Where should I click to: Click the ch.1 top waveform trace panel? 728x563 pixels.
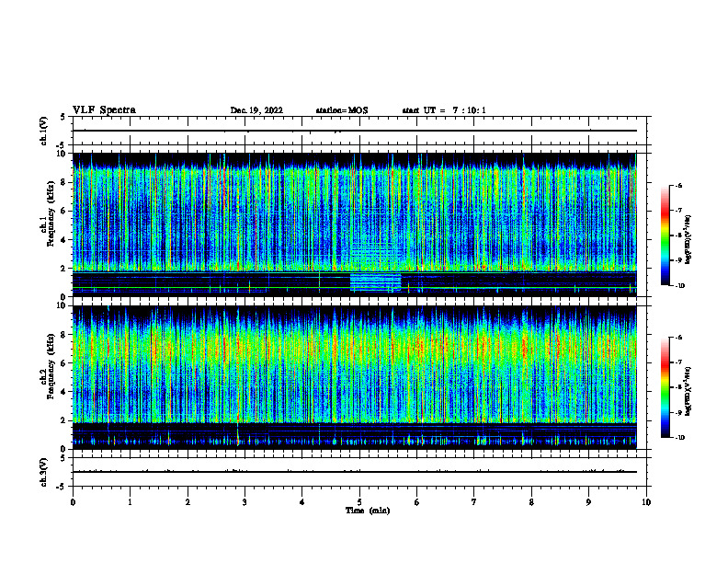point(359,131)
